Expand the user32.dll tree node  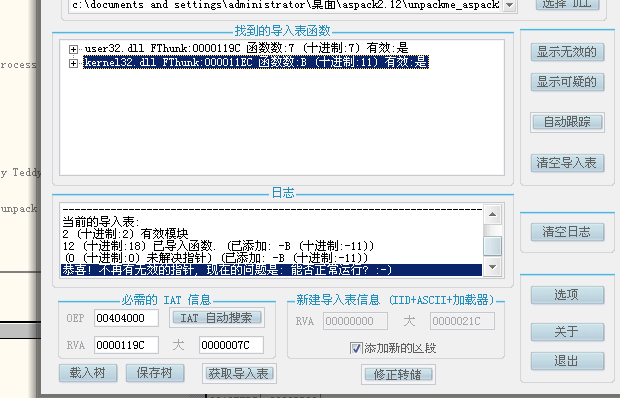73,49
